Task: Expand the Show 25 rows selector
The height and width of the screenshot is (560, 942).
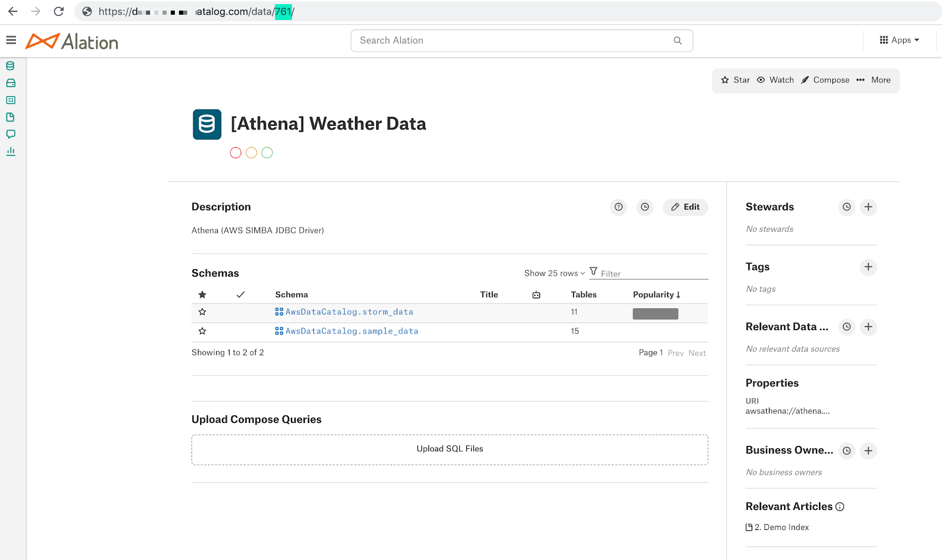Action: 555,274
